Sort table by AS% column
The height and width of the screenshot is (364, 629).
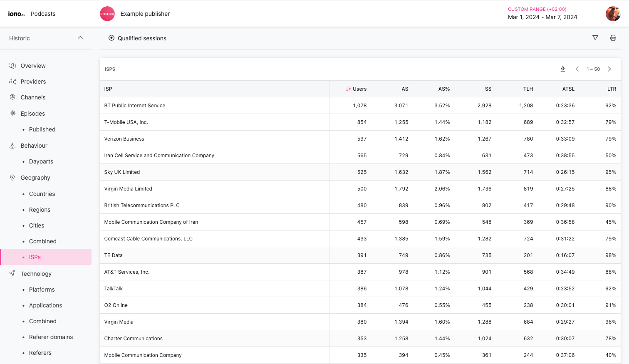coord(444,89)
